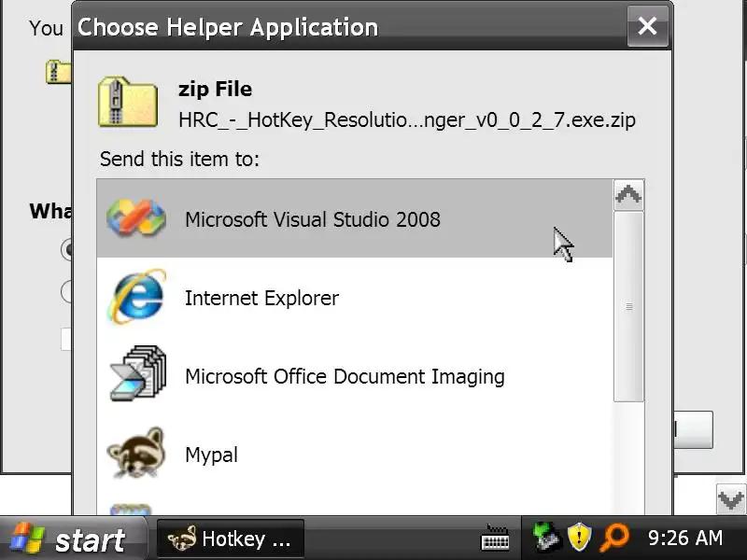Switch to Hotkey taskbar window button
Image resolution: width=747 pixels, height=560 pixels.
click(230, 539)
